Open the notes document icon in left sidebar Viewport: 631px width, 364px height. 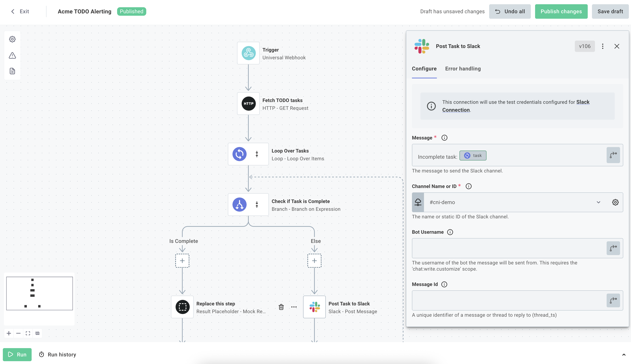pyautogui.click(x=12, y=71)
